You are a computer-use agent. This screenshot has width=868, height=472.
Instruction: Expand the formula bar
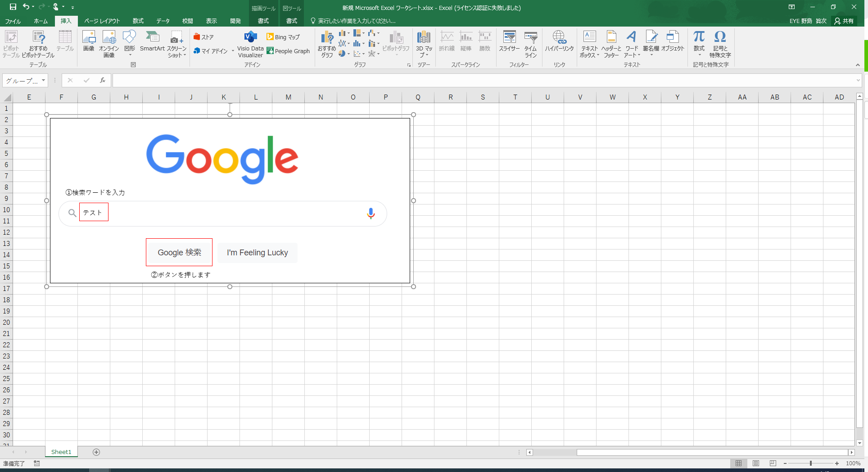pyautogui.click(x=858, y=81)
